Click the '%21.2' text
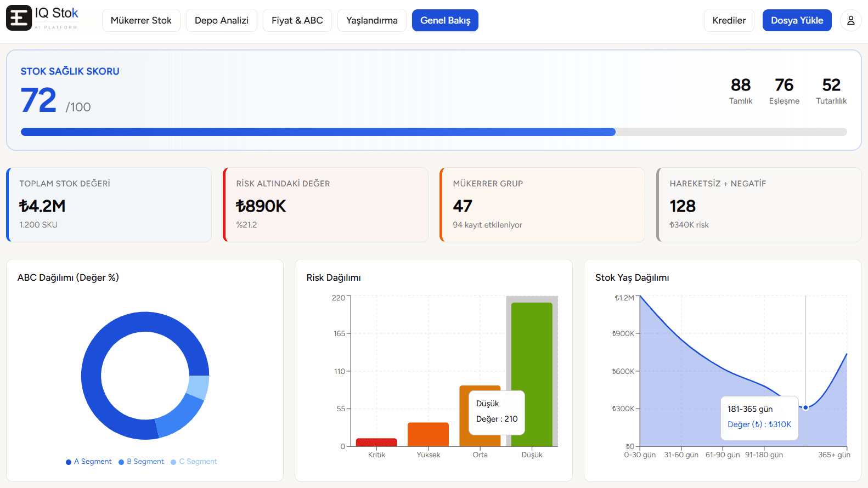 [246, 225]
